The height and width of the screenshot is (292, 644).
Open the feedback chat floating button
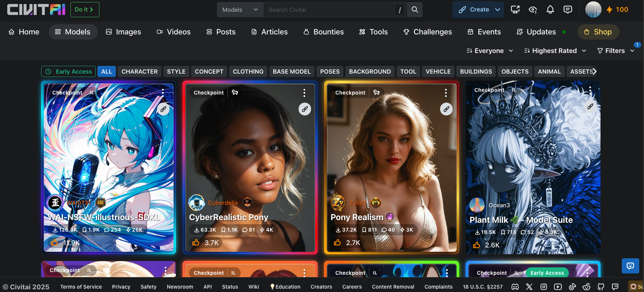coord(630,266)
